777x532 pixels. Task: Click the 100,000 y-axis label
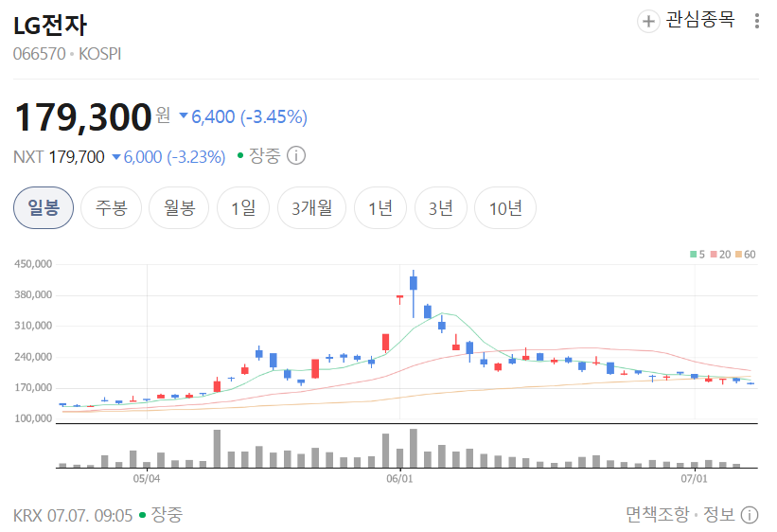pyautogui.click(x=33, y=418)
